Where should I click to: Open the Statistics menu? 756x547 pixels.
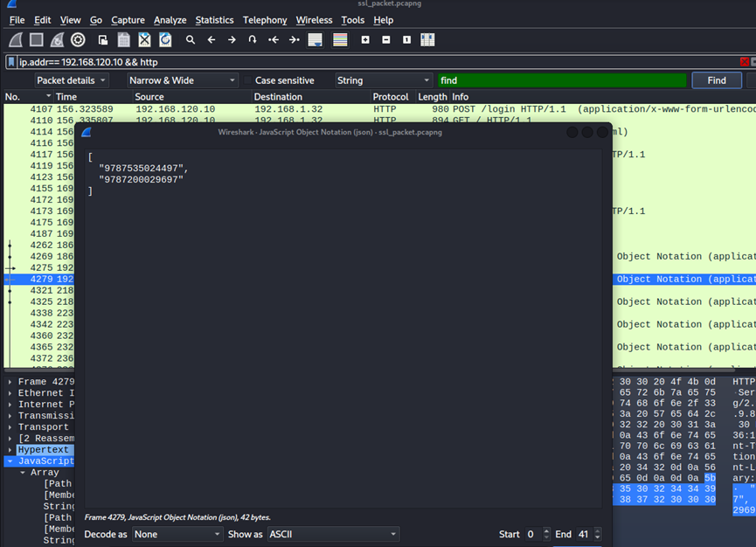(x=214, y=20)
